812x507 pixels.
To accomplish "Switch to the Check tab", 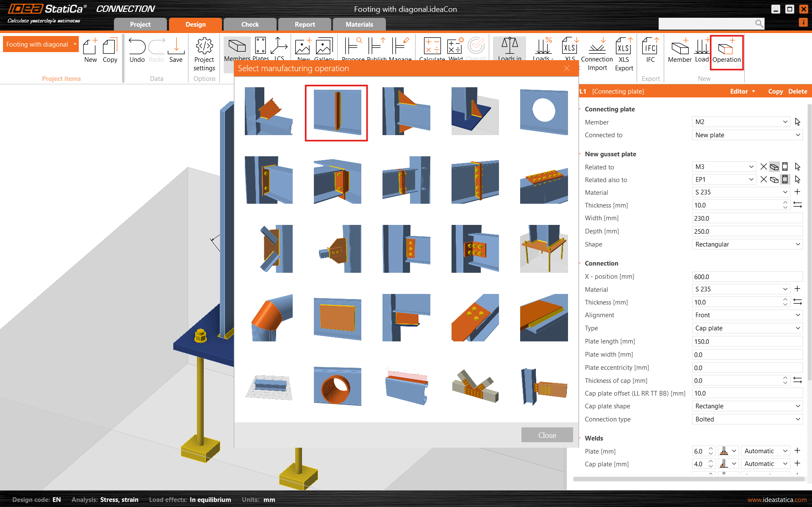I will [250, 25].
